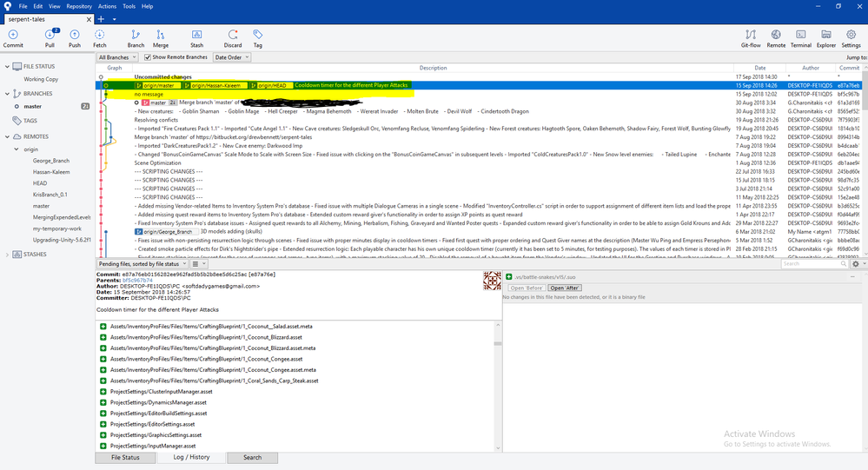Screen dimensions: 868x470
Task: Open Pending files sort dropdown
Action: tap(142, 264)
